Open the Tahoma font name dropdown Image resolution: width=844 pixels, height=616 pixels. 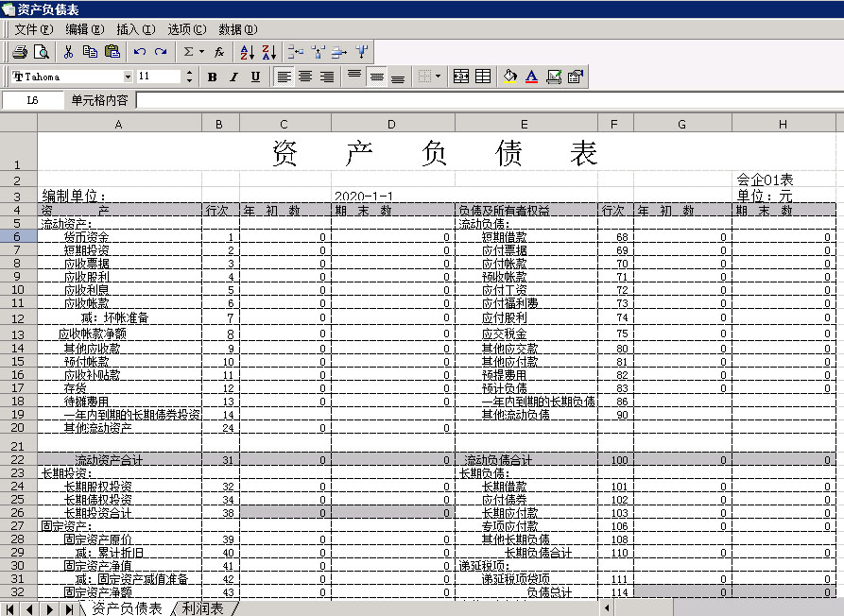point(128,77)
